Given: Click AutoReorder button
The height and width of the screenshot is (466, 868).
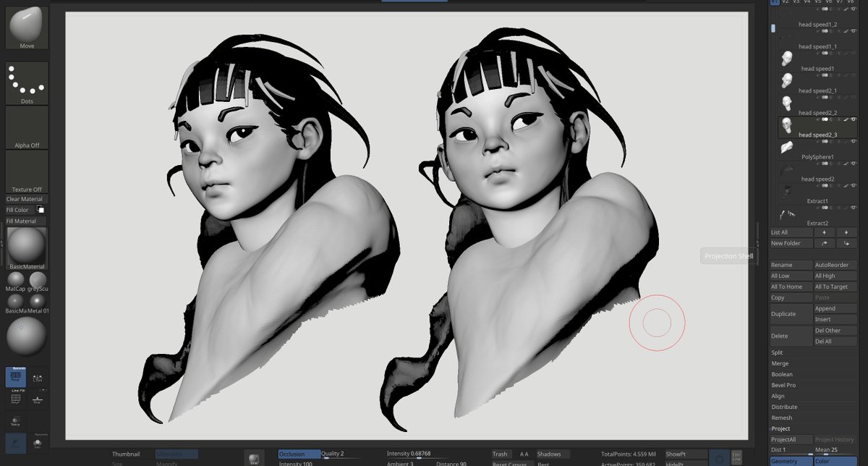Looking at the screenshot, I should 835,265.
